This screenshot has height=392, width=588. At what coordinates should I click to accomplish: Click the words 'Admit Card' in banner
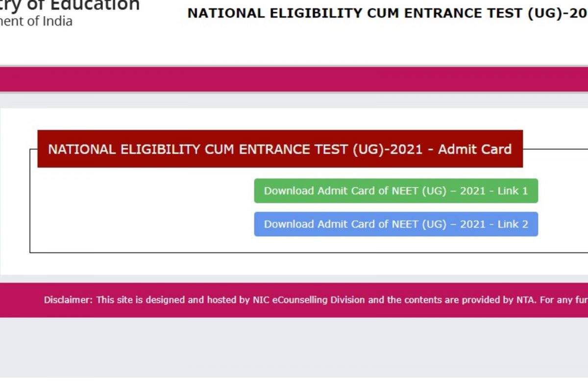pos(474,149)
